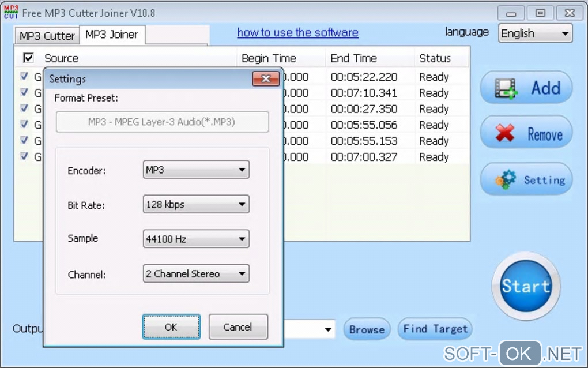Close the Settings dialog with red X
Screen dimensions: 588x368
click(x=266, y=79)
